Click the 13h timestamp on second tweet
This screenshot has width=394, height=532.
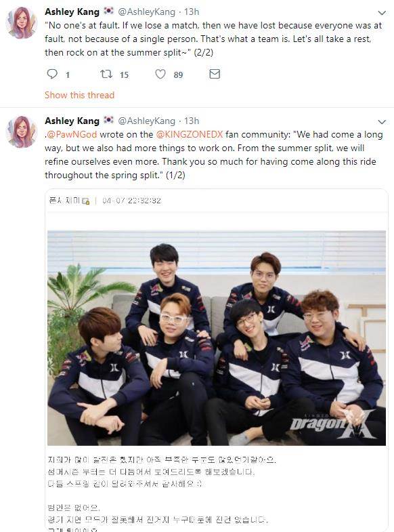(x=192, y=121)
